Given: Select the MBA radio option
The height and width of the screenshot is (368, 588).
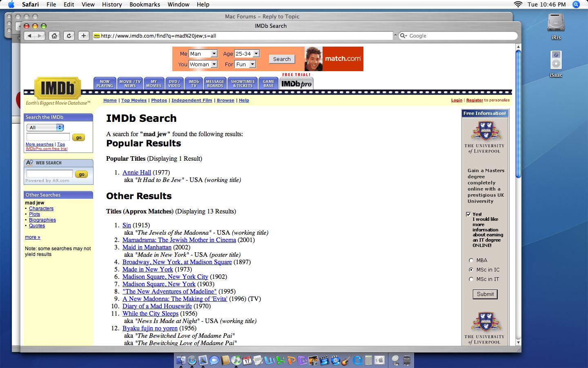Looking at the screenshot, I should tap(471, 260).
